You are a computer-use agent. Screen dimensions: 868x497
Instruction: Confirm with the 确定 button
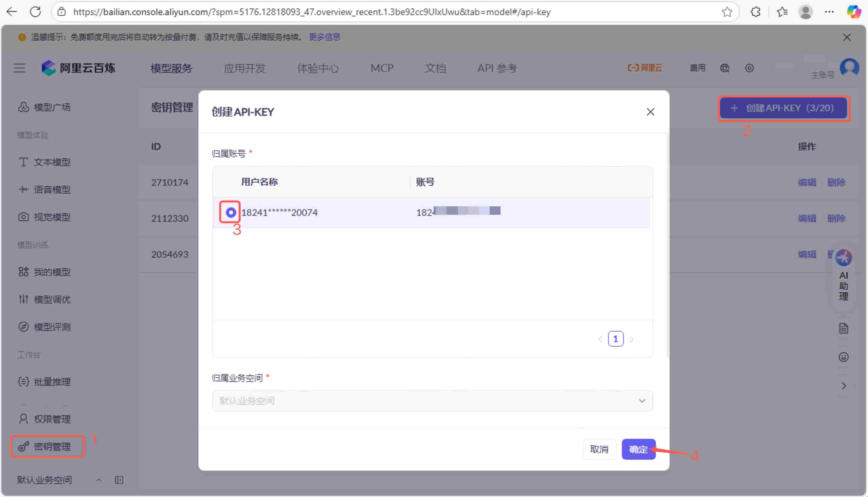coord(639,449)
